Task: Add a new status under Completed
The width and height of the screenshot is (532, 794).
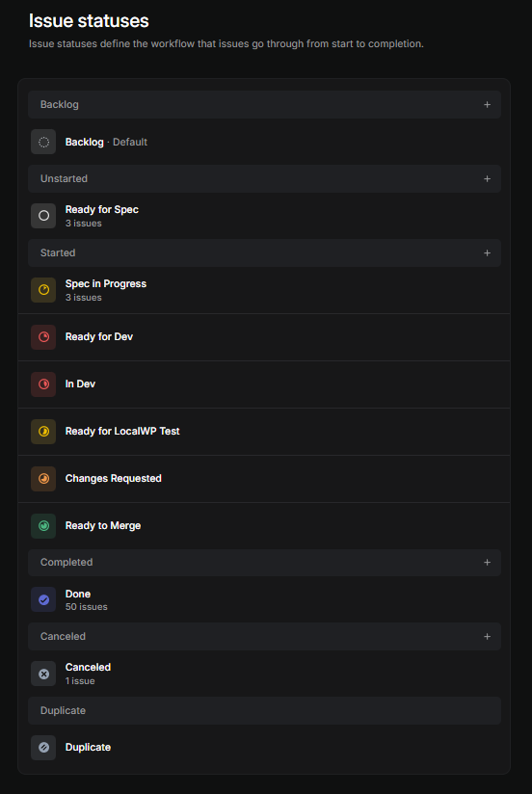Action: coord(487,562)
